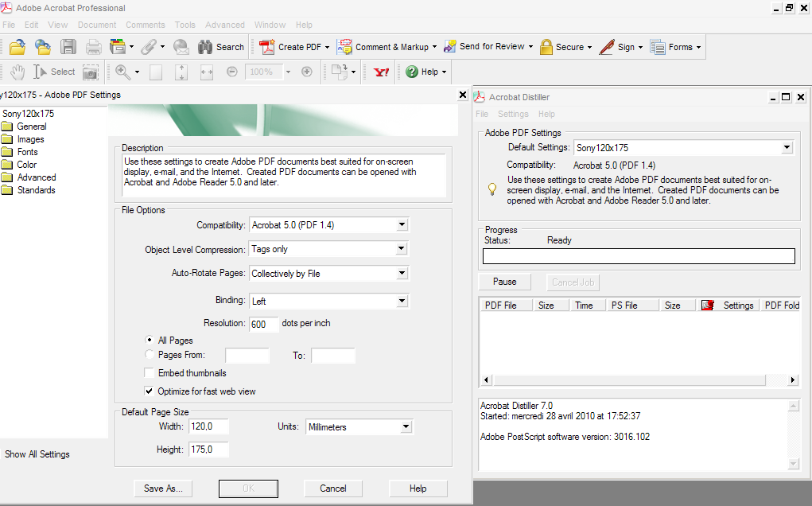This screenshot has height=506, width=812.
Task: Enable the Embed thumbnails checkbox
Action: pyautogui.click(x=150, y=373)
